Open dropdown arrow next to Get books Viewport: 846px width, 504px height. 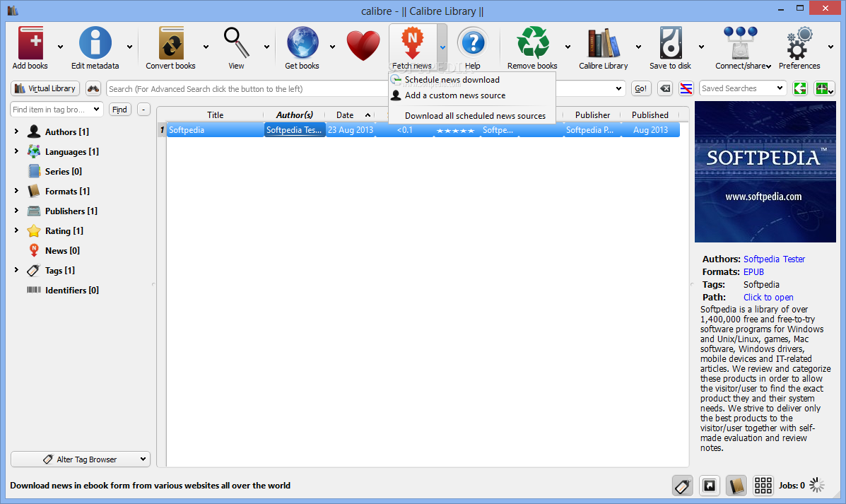click(x=332, y=47)
